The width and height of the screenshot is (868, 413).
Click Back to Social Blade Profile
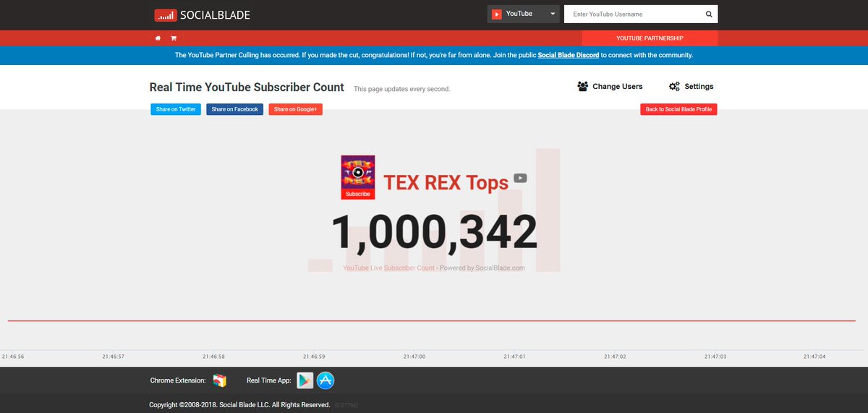678,109
